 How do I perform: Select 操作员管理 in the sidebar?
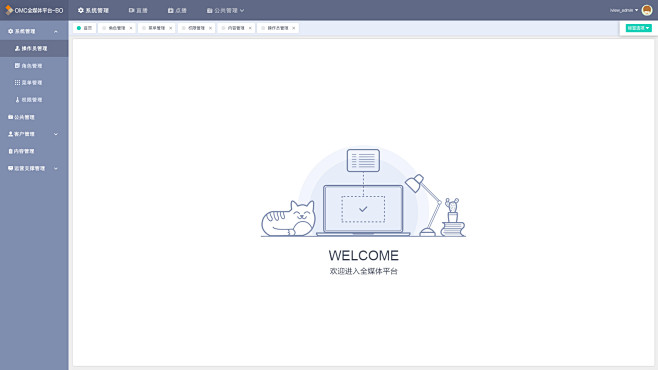click(34, 49)
